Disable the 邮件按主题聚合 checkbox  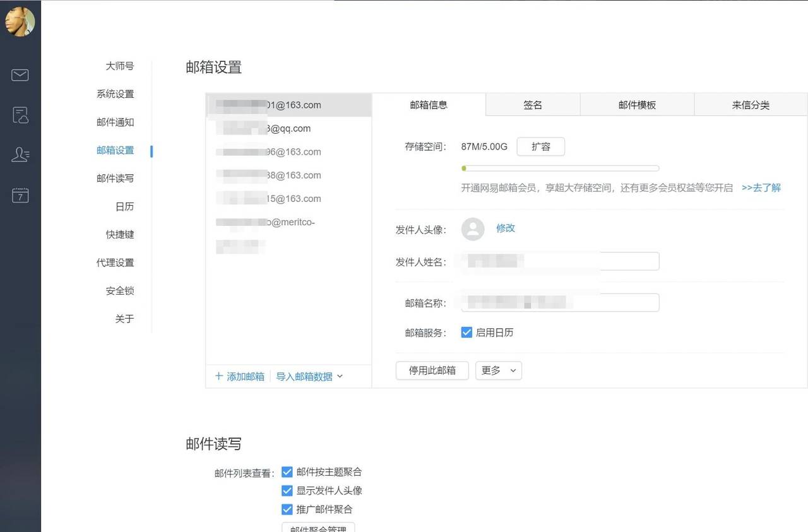tap(287, 471)
